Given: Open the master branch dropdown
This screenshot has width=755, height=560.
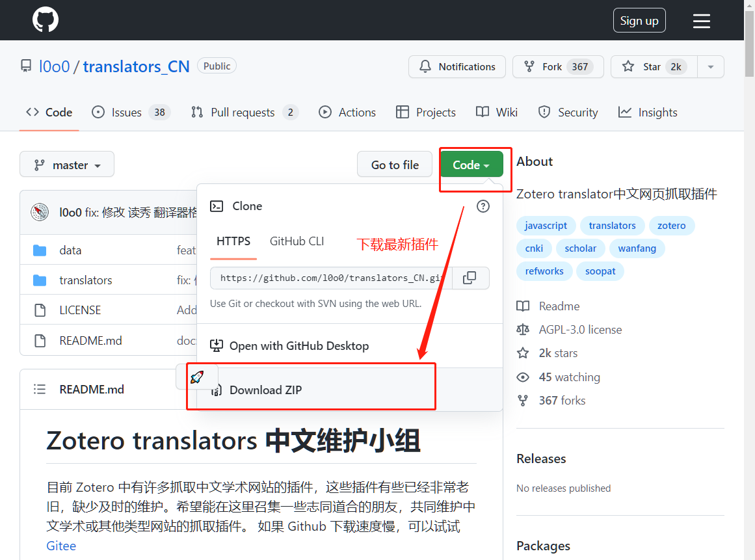Looking at the screenshot, I should point(66,164).
